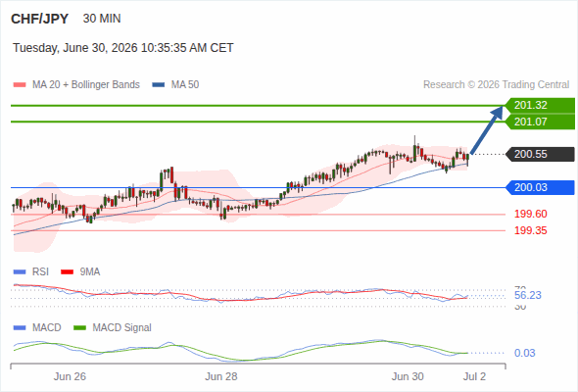Click the Research Trading Central copyright text
This screenshot has height=392, width=578.
pos(496,85)
